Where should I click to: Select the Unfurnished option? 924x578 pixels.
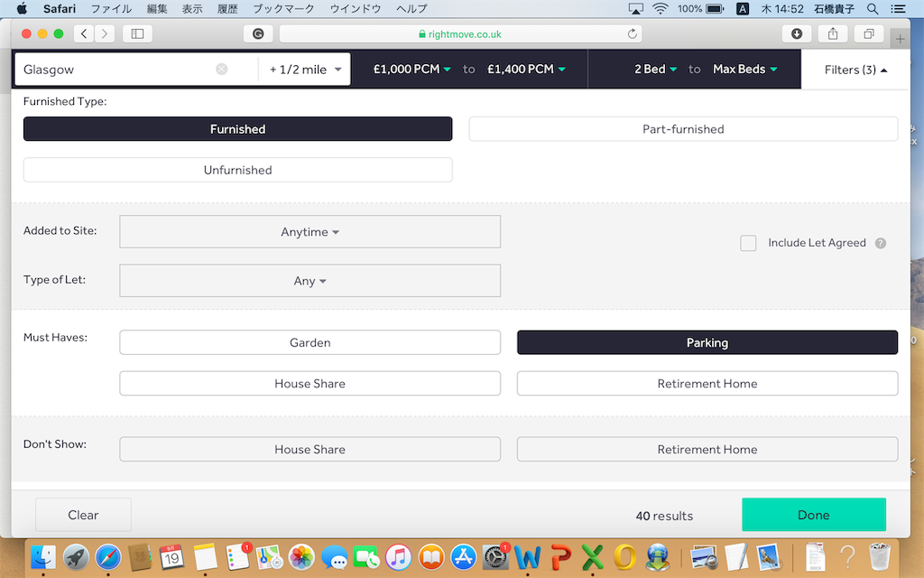tap(238, 170)
